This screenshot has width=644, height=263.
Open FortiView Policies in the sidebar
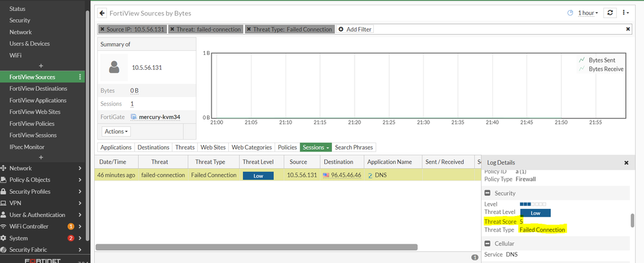[32, 124]
